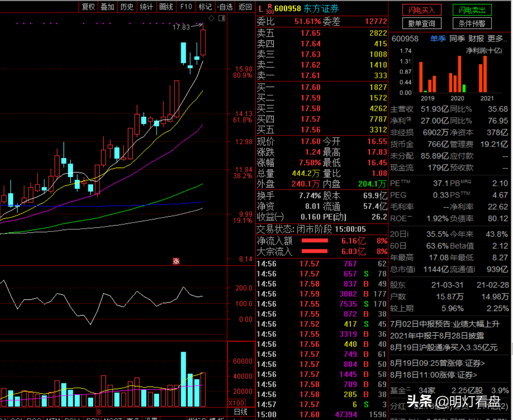Viewport: 513px width, 420px height.
Task: Click the stock name 东方证券
Action: point(321,9)
